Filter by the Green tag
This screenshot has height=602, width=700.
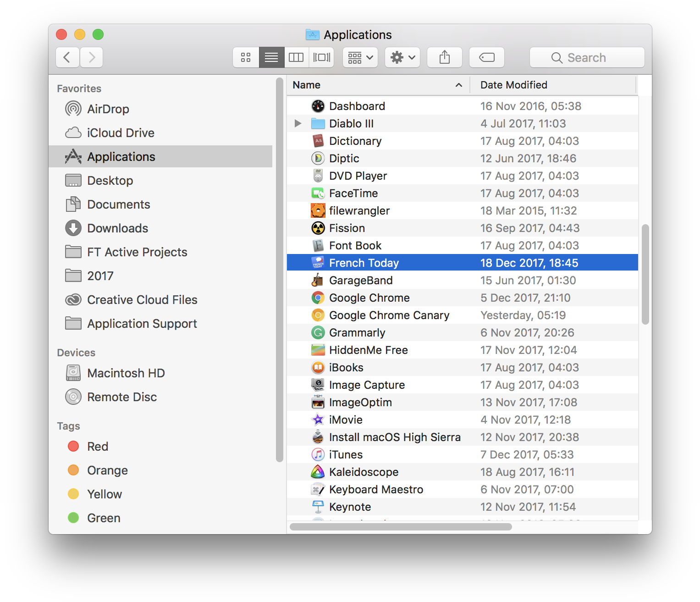click(160, 518)
